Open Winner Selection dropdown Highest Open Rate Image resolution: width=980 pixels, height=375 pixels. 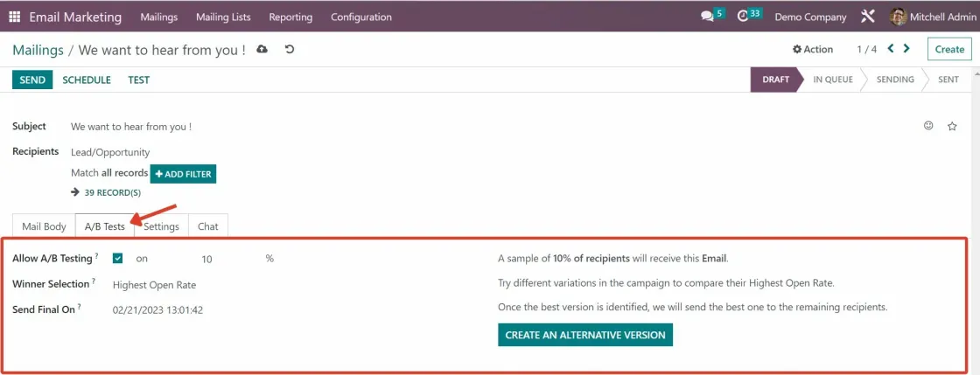pyautogui.click(x=154, y=284)
